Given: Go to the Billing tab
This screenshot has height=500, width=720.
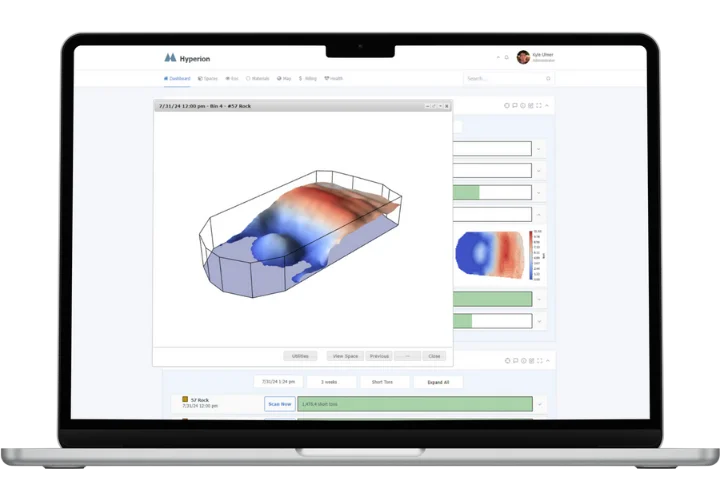Looking at the screenshot, I should pos(307,78).
